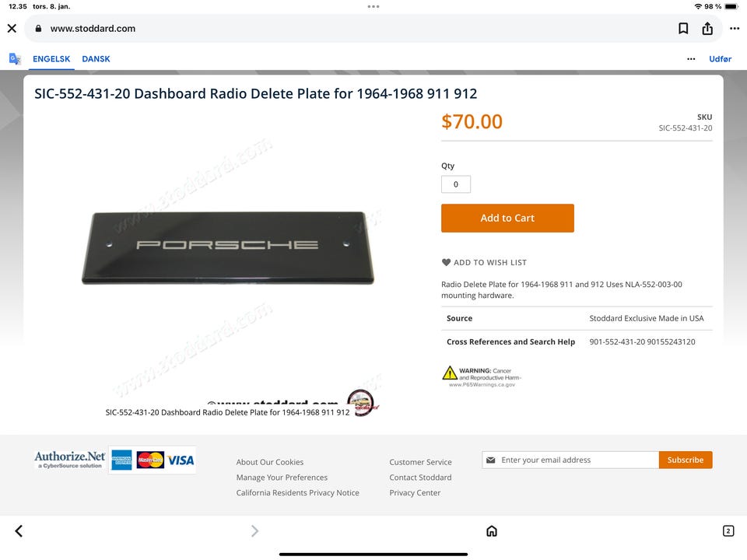747x560 pixels.
Task: Open the Contact Stoddard link
Action: point(420,477)
